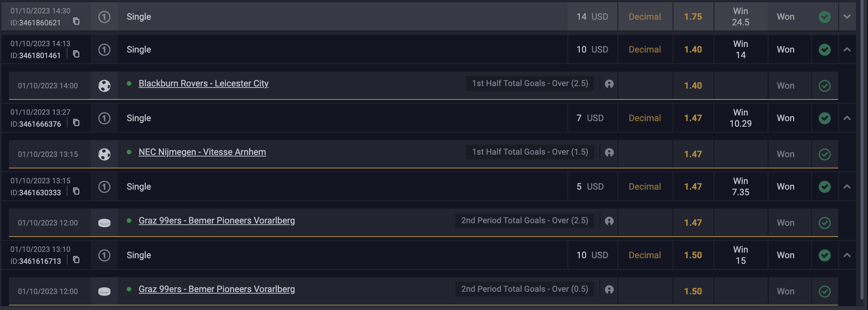Collapse the 13:10 bet with odds 1.50

tap(847, 255)
